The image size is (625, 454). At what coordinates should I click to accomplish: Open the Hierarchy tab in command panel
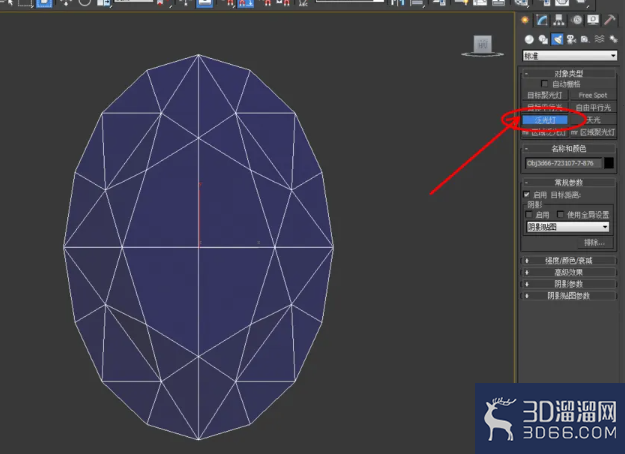click(559, 20)
